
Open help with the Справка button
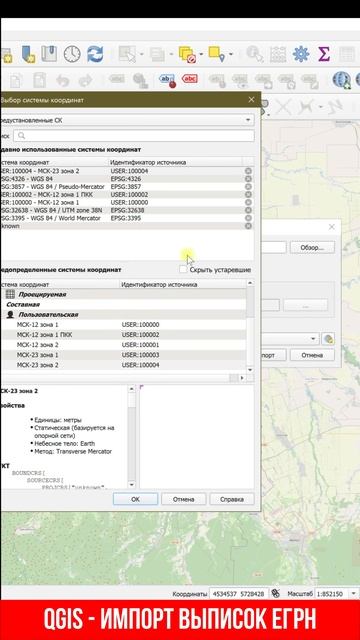[232, 499]
